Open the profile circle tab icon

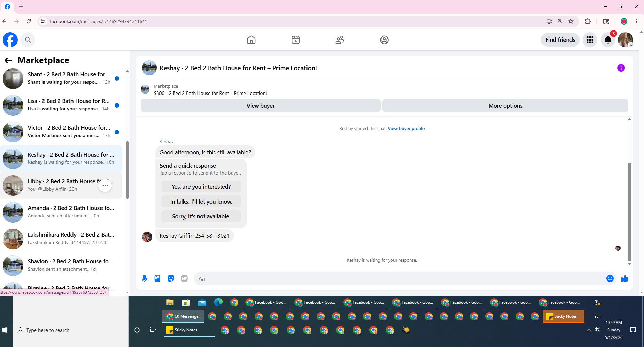point(384,40)
